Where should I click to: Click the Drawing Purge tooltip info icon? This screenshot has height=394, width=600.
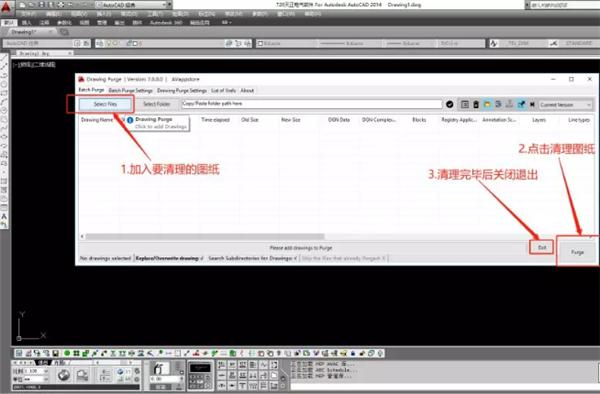130,120
